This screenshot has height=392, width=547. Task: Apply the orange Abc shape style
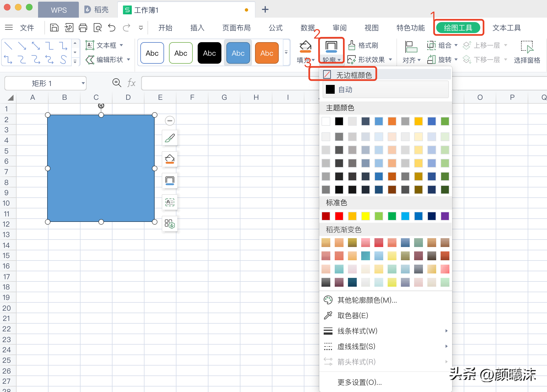tap(267, 53)
